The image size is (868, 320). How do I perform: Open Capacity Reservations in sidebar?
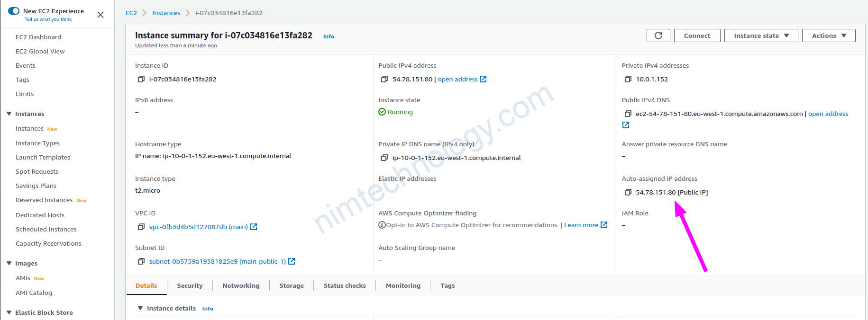coord(48,243)
